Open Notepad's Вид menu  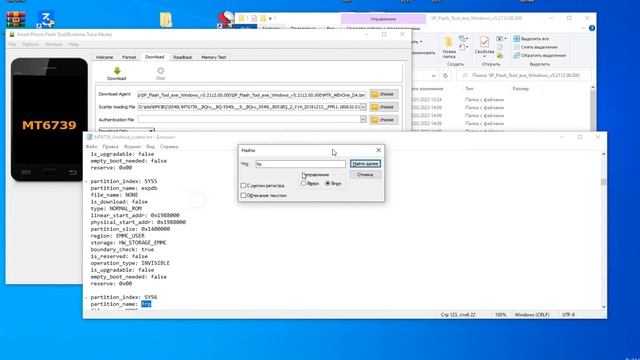coord(151,146)
